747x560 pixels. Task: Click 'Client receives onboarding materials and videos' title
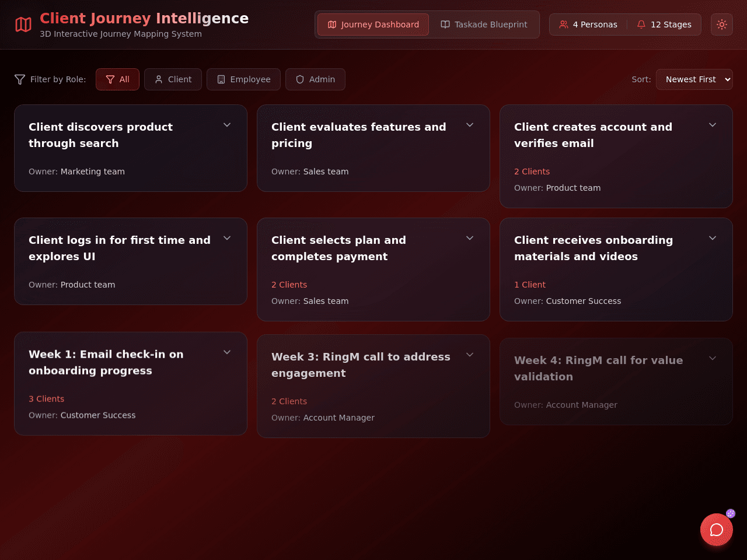pyautogui.click(x=594, y=249)
